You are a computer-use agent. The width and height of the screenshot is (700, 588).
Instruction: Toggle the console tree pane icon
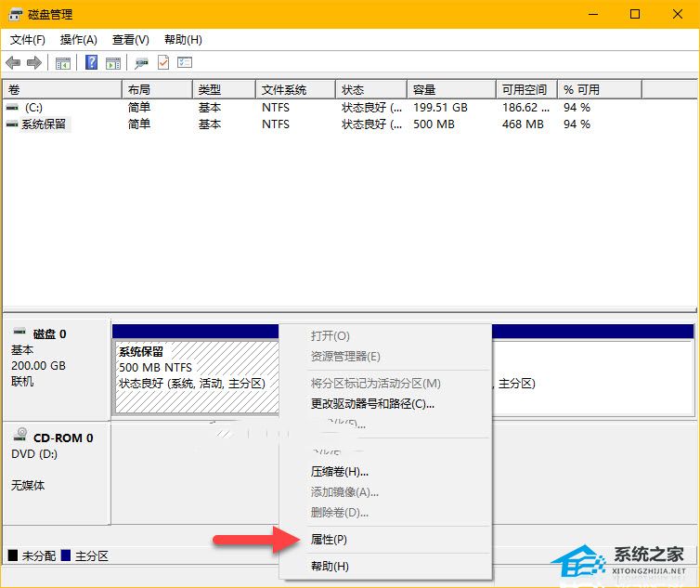63,63
